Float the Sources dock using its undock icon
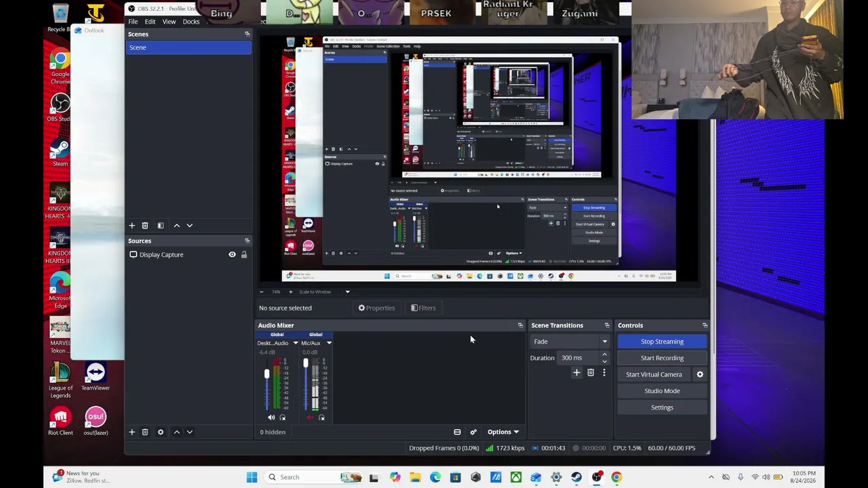Screen dimensions: 868x488 click(x=247, y=241)
